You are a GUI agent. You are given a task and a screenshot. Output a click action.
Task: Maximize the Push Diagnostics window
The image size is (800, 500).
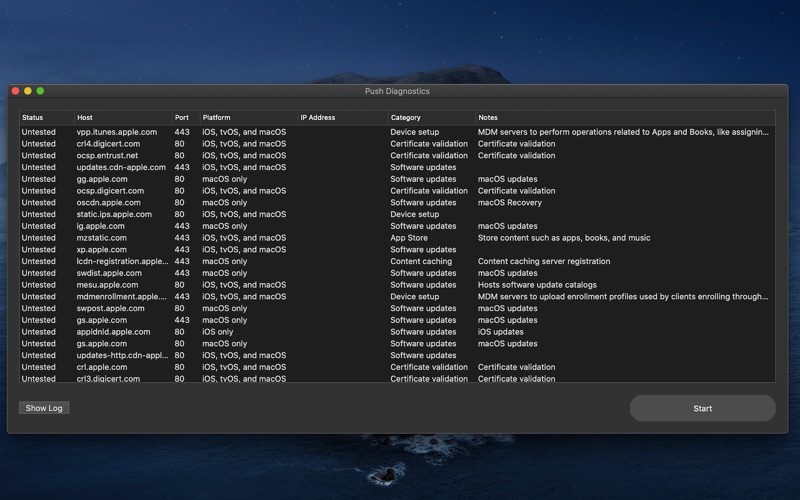coord(40,91)
